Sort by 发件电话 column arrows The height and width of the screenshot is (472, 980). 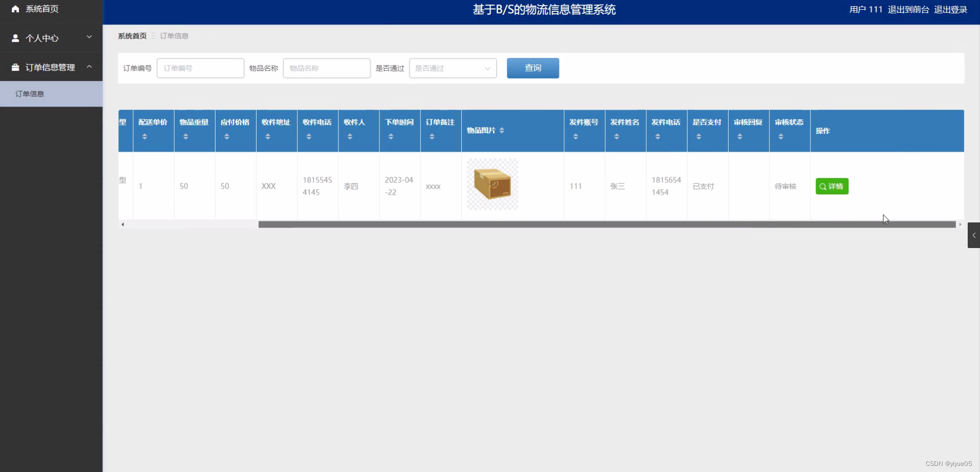(x=657, y=136)
